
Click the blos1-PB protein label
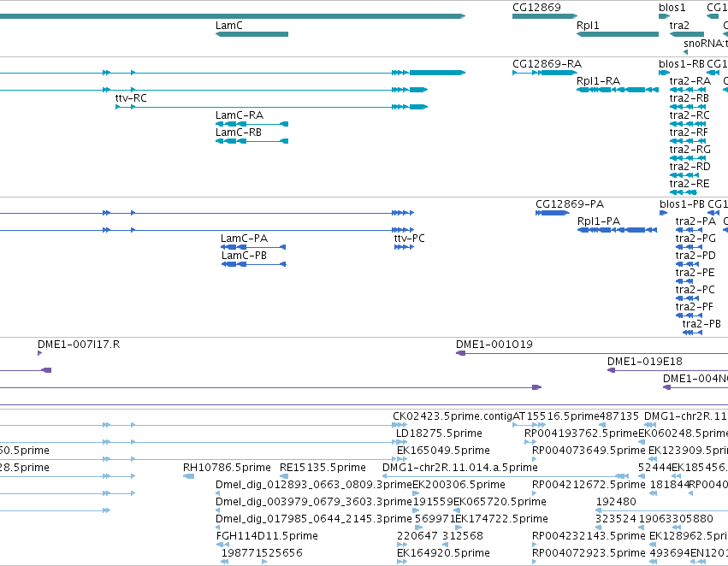(x=682, y=204)
